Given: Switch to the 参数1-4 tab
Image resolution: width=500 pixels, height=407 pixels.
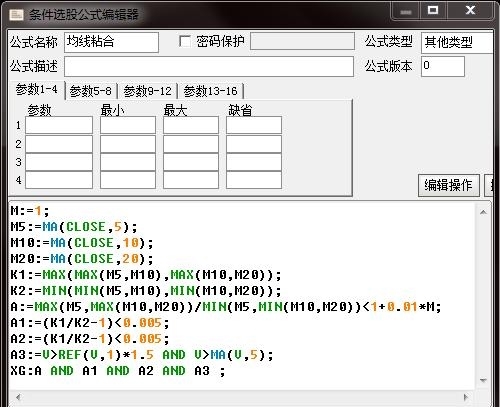Looking at the screenshot, I should pyautogui.click(x=36, y=90).
